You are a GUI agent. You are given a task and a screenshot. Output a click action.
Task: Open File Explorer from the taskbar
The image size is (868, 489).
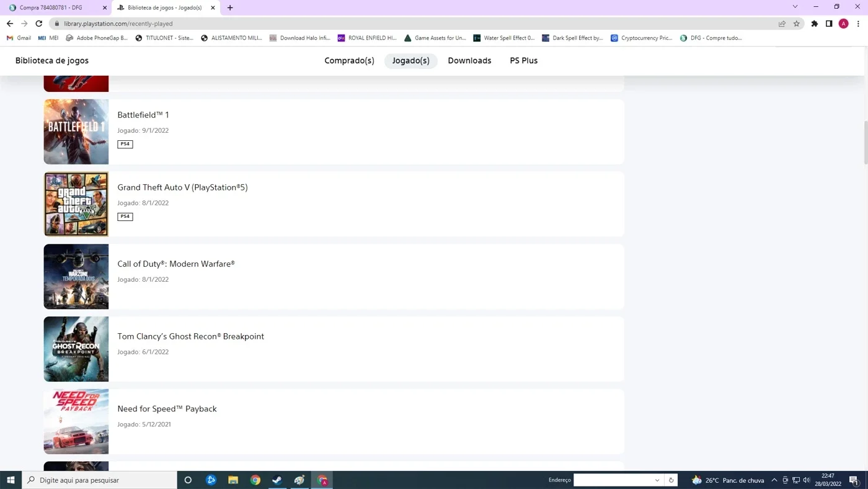pyautogui.click(x=233, y=480)
